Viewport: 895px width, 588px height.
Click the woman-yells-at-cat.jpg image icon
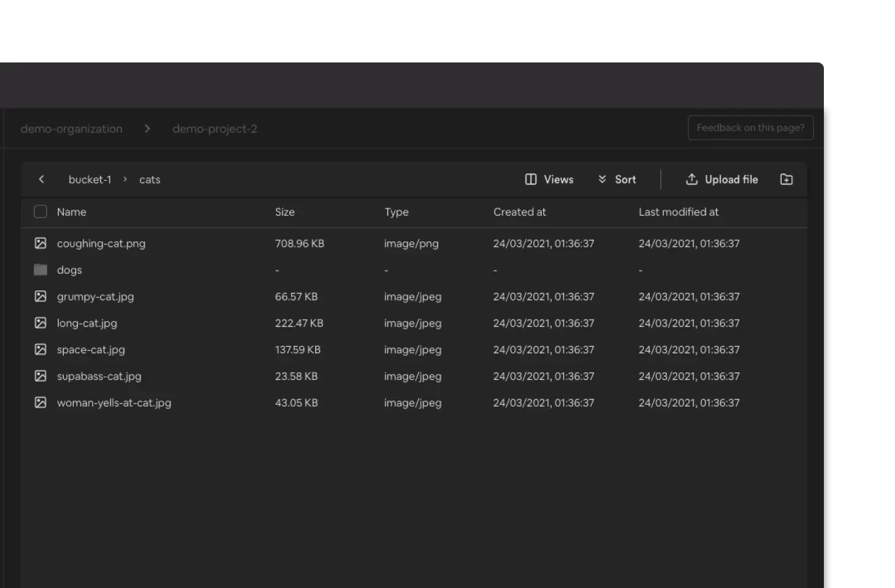point(40,402)
